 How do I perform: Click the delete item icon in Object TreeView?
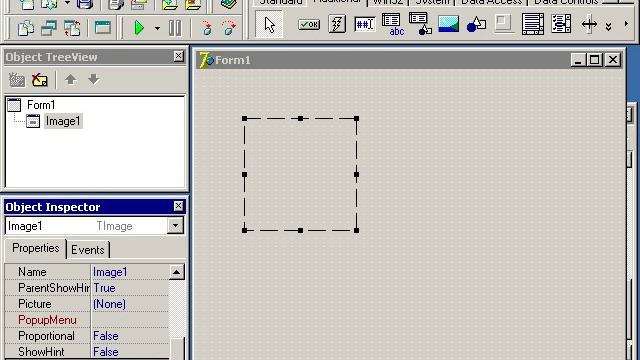[x=40, y=80]
